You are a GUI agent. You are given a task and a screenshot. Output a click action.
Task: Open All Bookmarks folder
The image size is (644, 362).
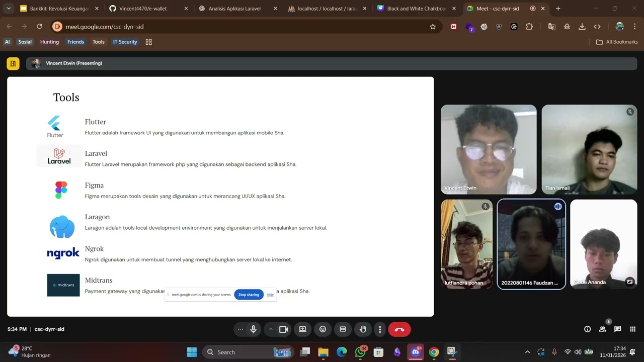click(x=617, y=42)
